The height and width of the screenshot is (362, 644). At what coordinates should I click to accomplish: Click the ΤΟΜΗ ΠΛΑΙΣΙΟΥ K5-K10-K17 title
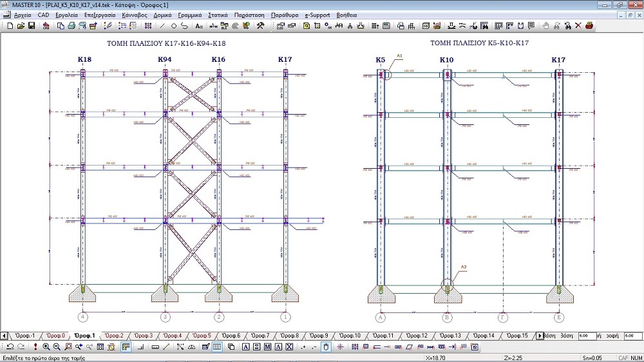(479, 43)
